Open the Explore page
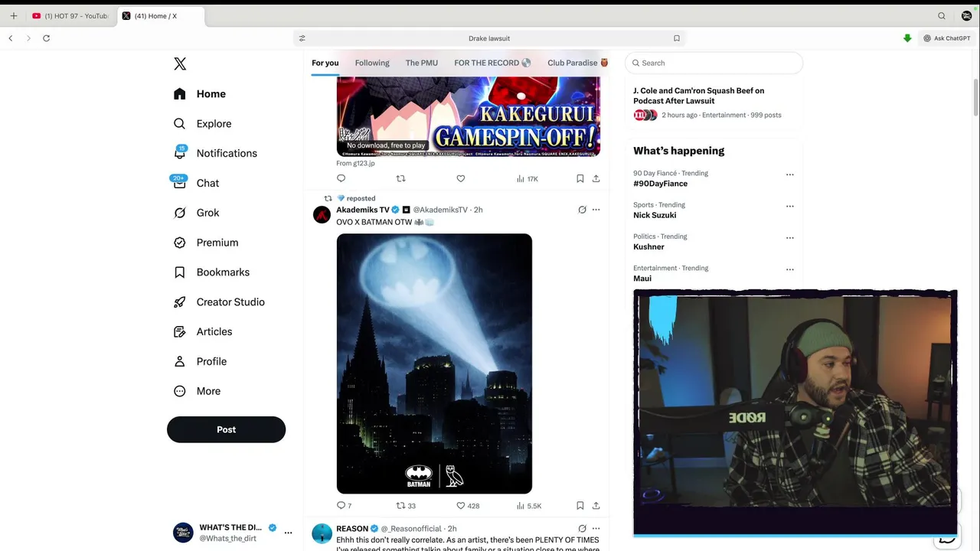 tap(203, 124)
